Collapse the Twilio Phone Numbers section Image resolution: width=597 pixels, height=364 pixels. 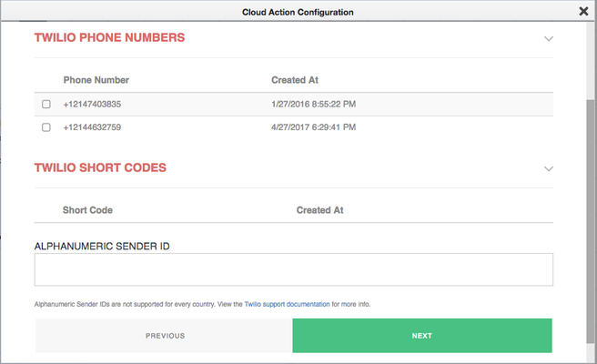pos(548,38)
